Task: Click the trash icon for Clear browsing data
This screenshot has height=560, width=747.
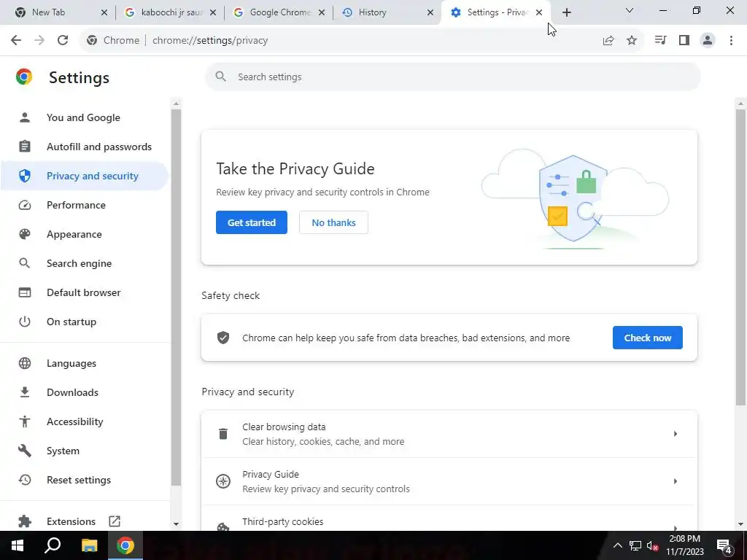Action: 223,434
